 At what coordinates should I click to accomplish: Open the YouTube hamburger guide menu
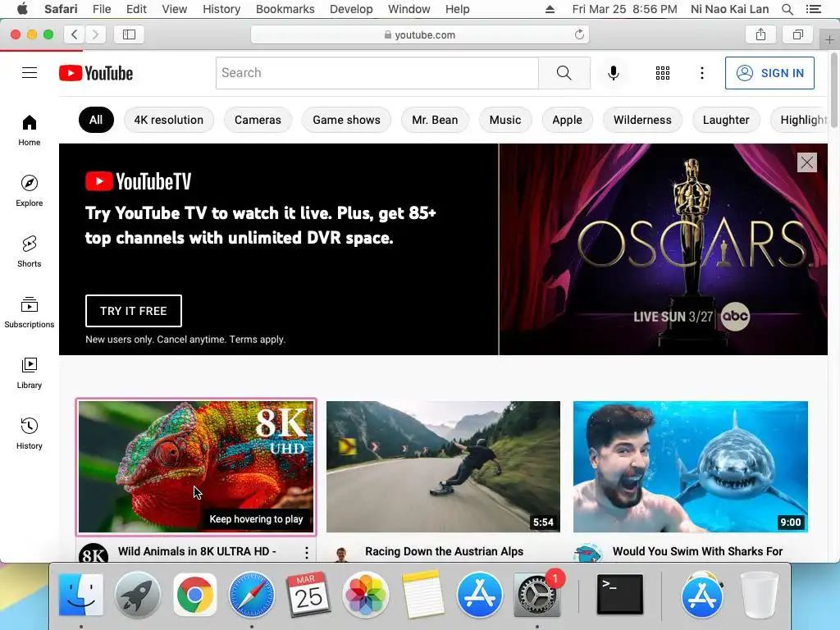click(30, 73)
